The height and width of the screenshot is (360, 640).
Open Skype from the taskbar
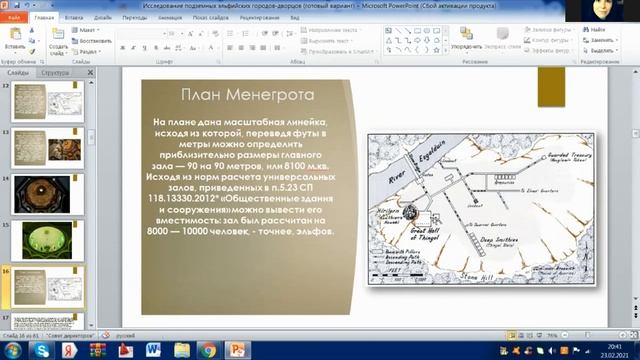click(x=41, y=350)
